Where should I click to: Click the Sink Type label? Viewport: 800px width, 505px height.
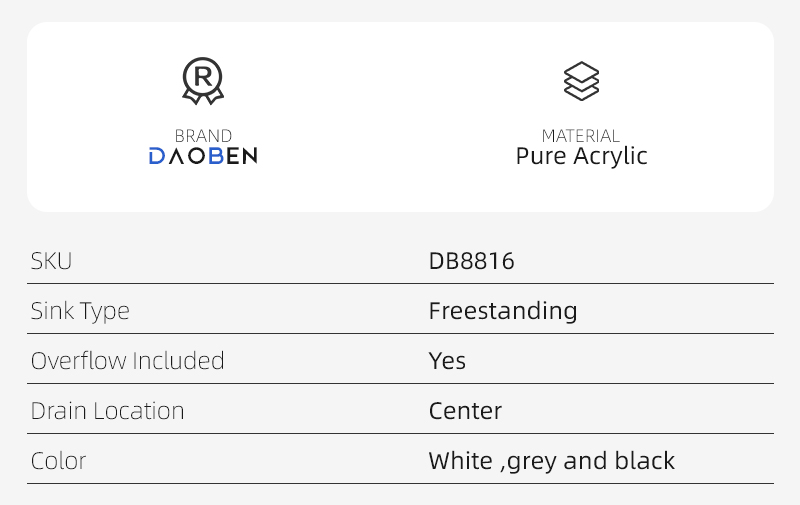(80, 311)
